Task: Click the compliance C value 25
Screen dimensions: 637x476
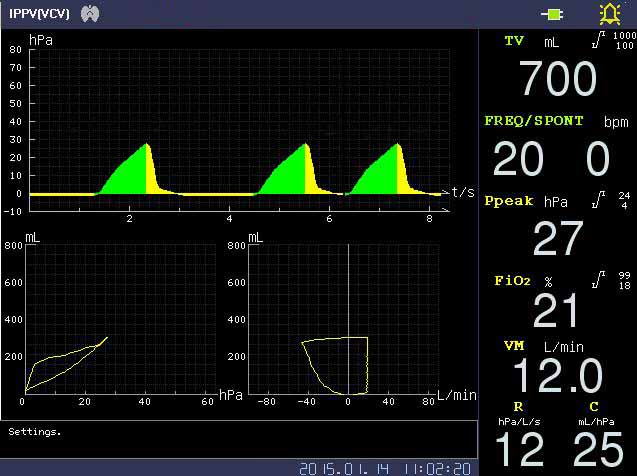Action: tap(596, 450)
